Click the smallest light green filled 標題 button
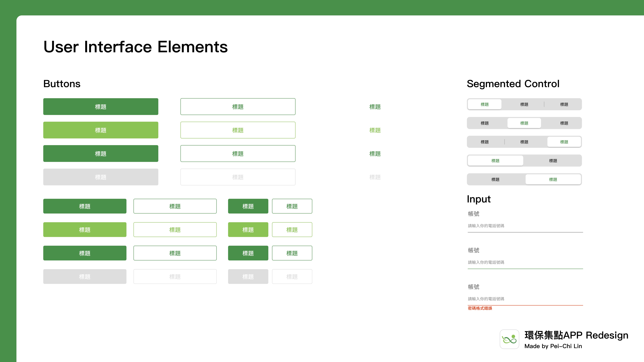The width and height of the screenshot is (644, 362). click(248, 230)
